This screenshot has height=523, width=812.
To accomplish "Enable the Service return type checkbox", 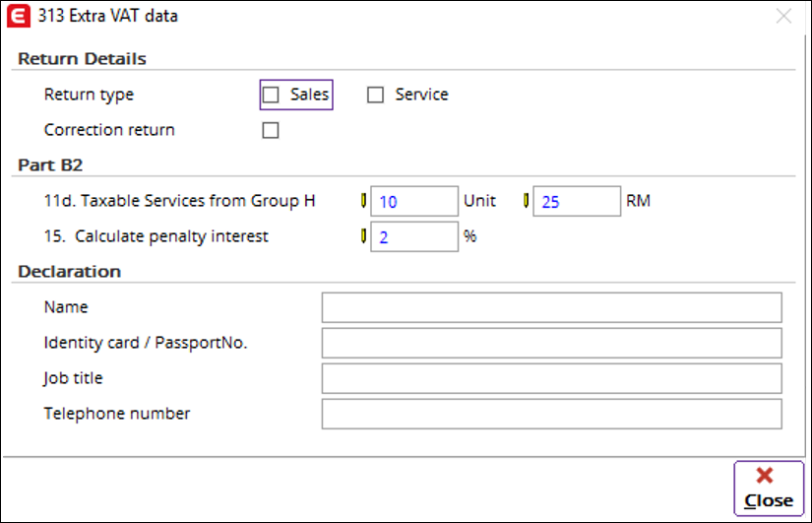I will click(x=375, y=96).
